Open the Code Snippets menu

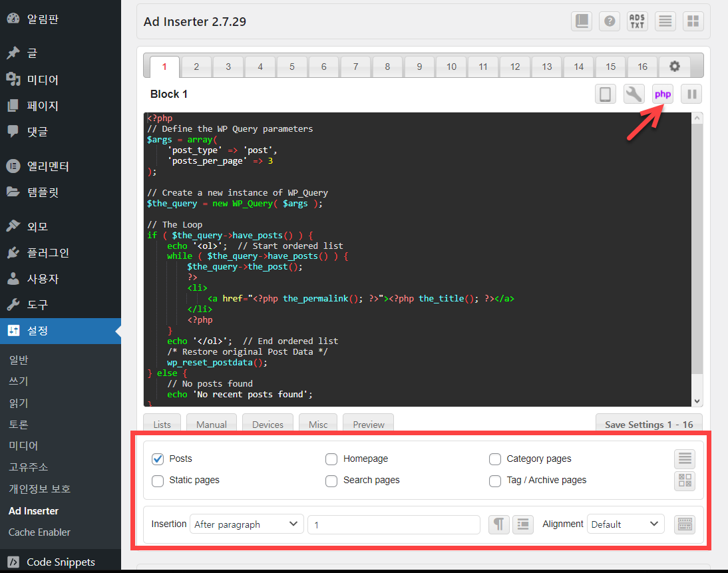61,562
